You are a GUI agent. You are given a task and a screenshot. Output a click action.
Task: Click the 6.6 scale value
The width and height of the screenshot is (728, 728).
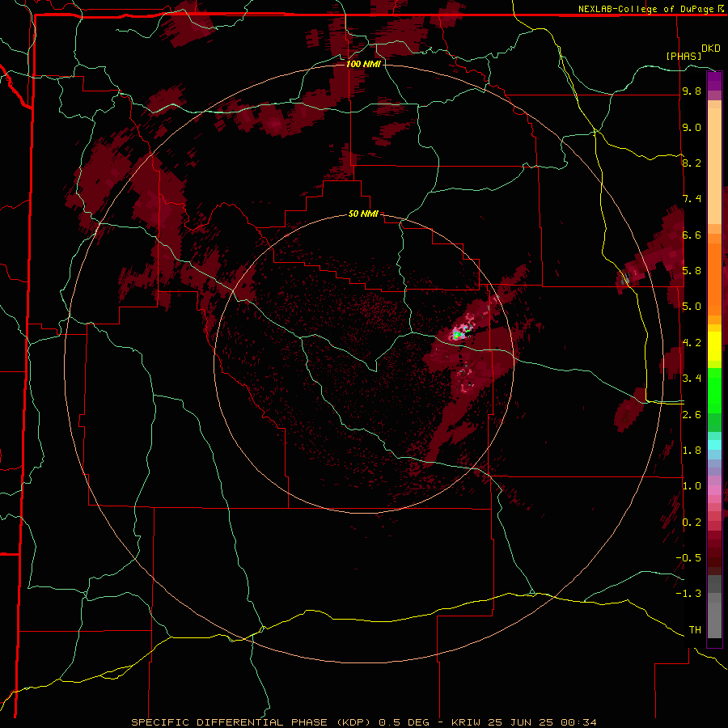pyautogui.click(x=692, y=235)
